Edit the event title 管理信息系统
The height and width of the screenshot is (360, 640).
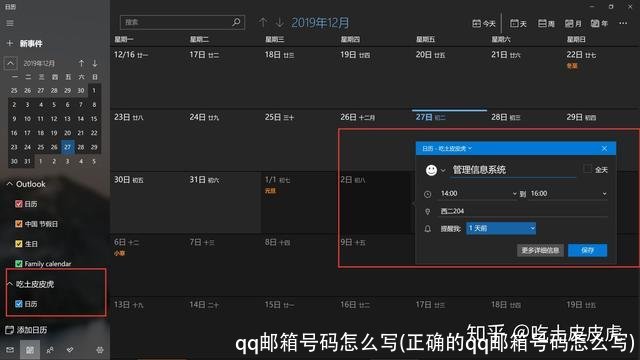(514, 170)
